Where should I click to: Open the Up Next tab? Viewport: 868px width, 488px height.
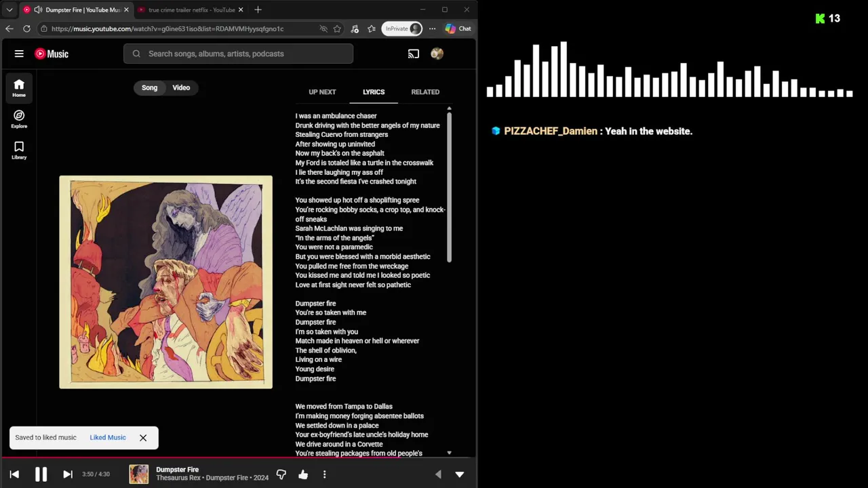point(322,91)
